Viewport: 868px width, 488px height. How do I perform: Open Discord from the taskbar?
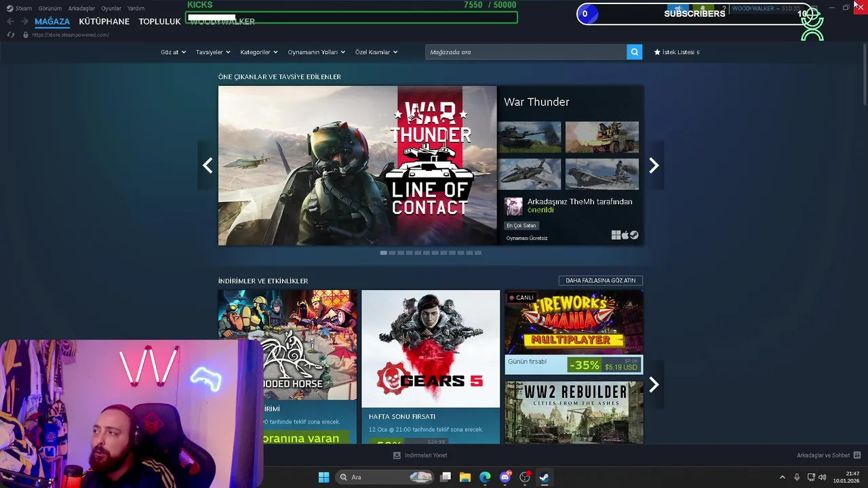[x=505, y=477]
